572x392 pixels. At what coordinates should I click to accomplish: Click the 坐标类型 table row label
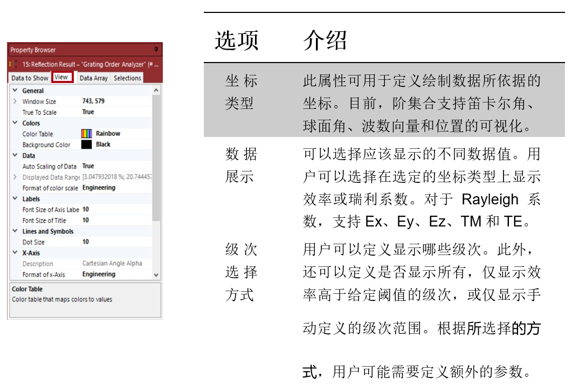click(x=241, y=92)
